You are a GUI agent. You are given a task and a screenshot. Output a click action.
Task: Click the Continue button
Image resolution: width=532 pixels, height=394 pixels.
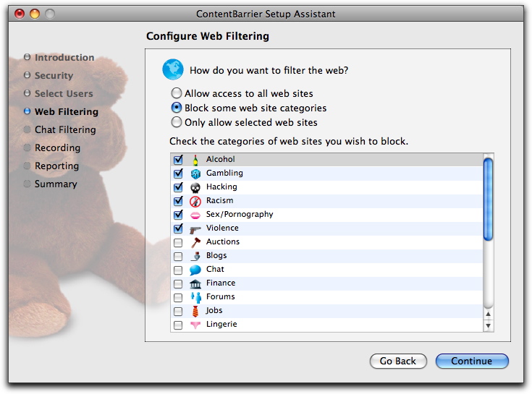click(472, 361)
